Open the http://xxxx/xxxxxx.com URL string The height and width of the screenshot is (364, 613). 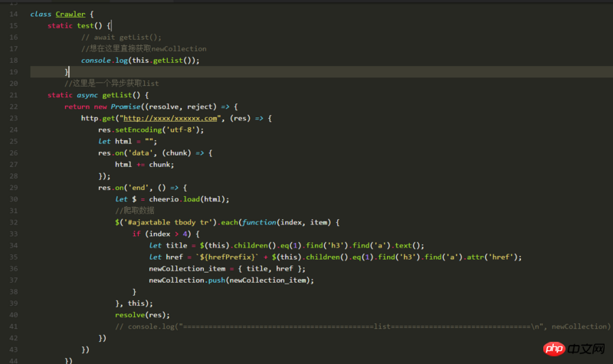pos(170,119)
